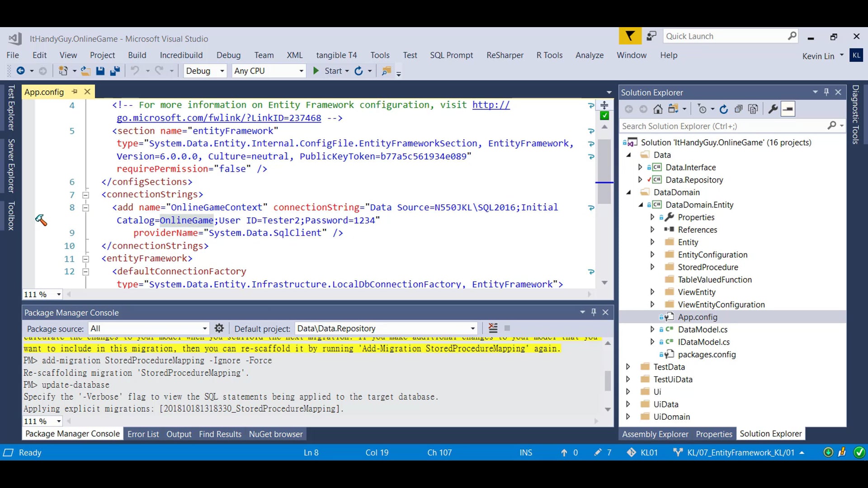Switch to the Error List tab

(x=143, y=434)
